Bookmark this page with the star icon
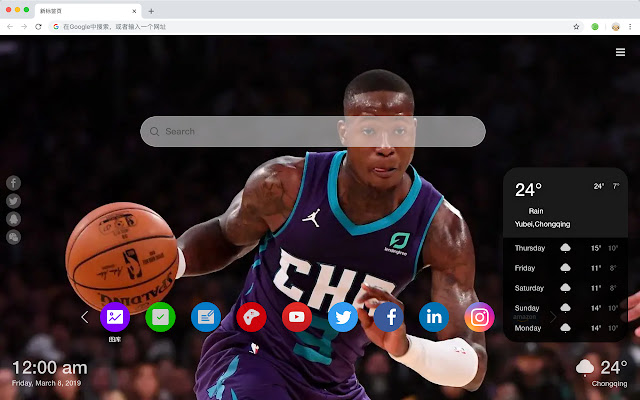The width and height of the screenshot is (640, 400). point(576,27)
